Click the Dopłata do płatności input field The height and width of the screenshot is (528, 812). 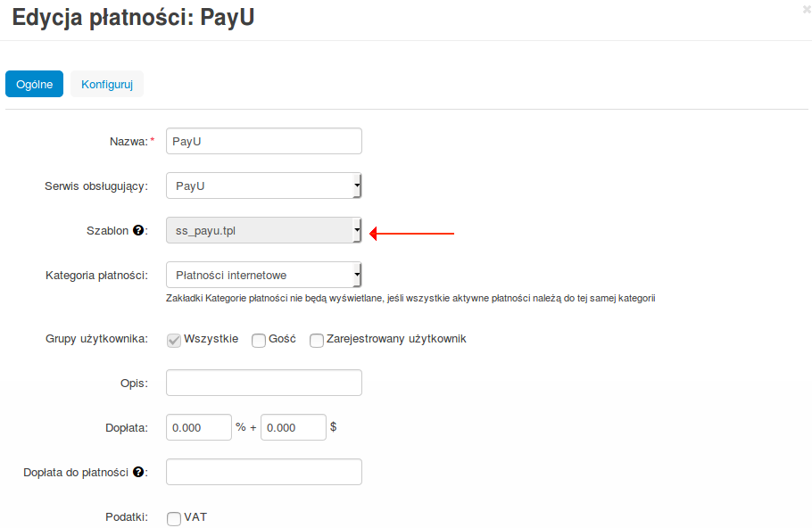point(263,472)
